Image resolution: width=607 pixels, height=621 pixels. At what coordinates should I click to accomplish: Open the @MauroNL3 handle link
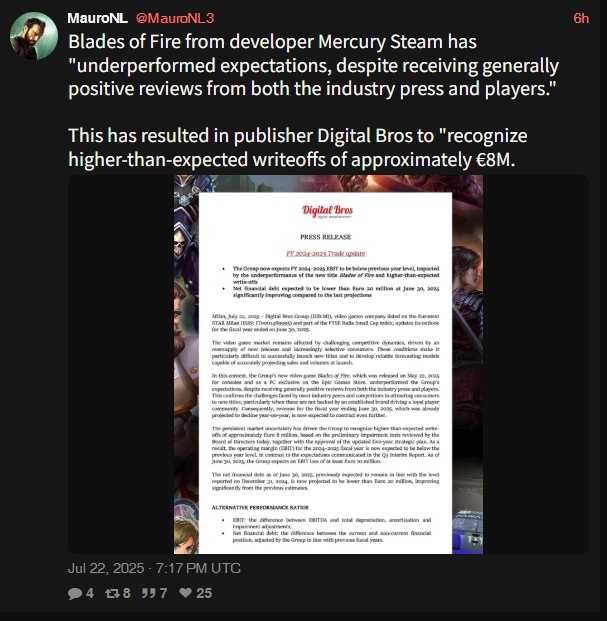175,18
